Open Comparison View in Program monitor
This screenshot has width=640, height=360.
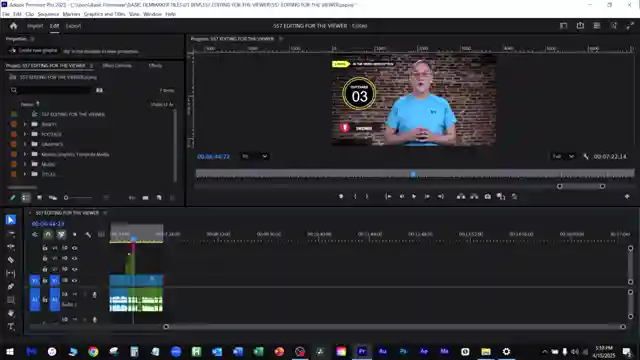pyautogui.click(x=501, y=197)
